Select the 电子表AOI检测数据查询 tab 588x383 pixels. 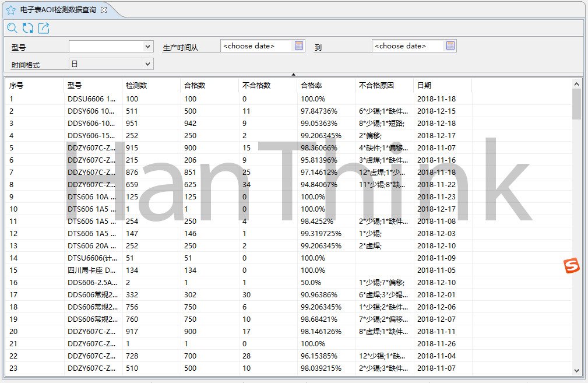(x=58, y=10)
